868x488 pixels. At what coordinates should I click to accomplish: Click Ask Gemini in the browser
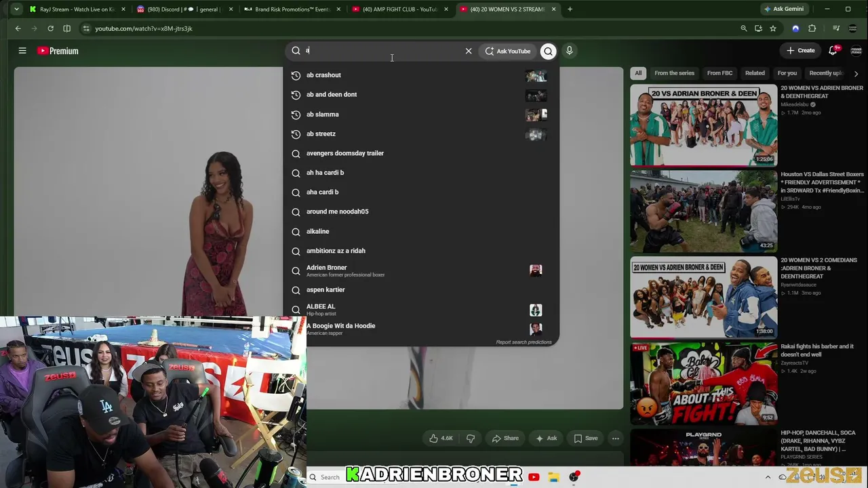click(783, 9)
